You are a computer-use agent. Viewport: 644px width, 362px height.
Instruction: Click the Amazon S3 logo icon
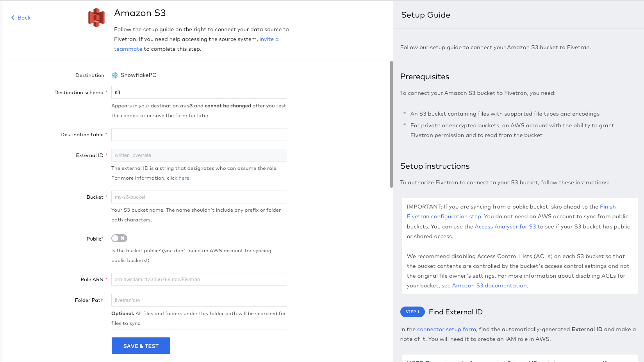click(96, 17)
